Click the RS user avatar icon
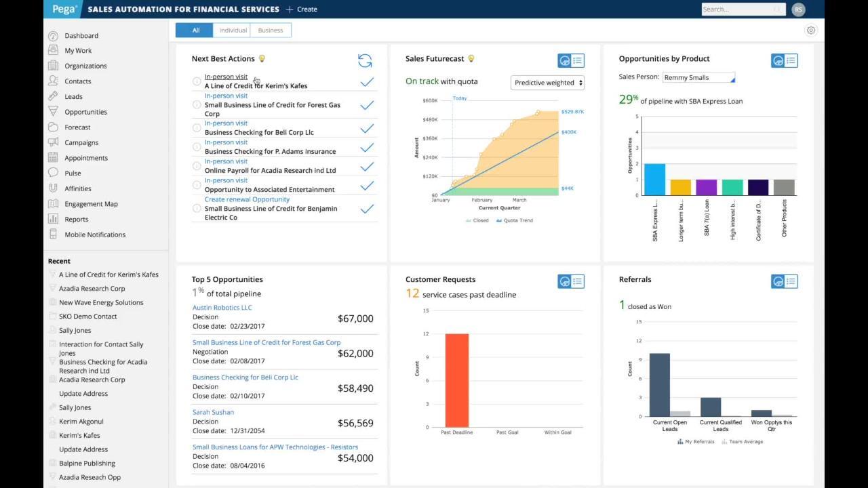Image resolution: width=868 pixels, height=488 pixels. 798,9
